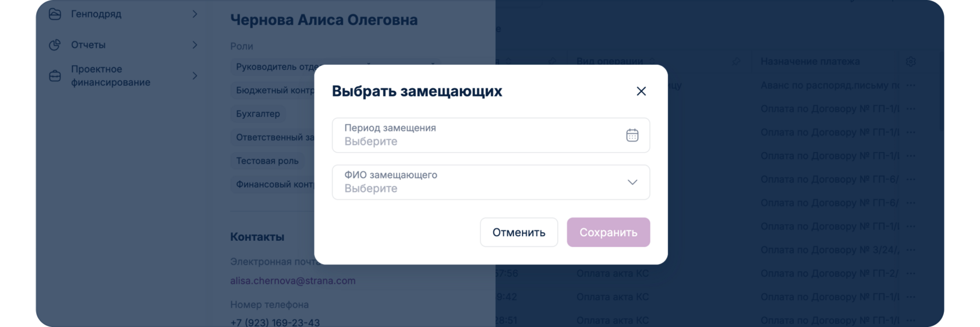The height and width of the screenshot is (327, 980).
Task: Click the Отчеты pie chart icon
Action: [55, 45]
